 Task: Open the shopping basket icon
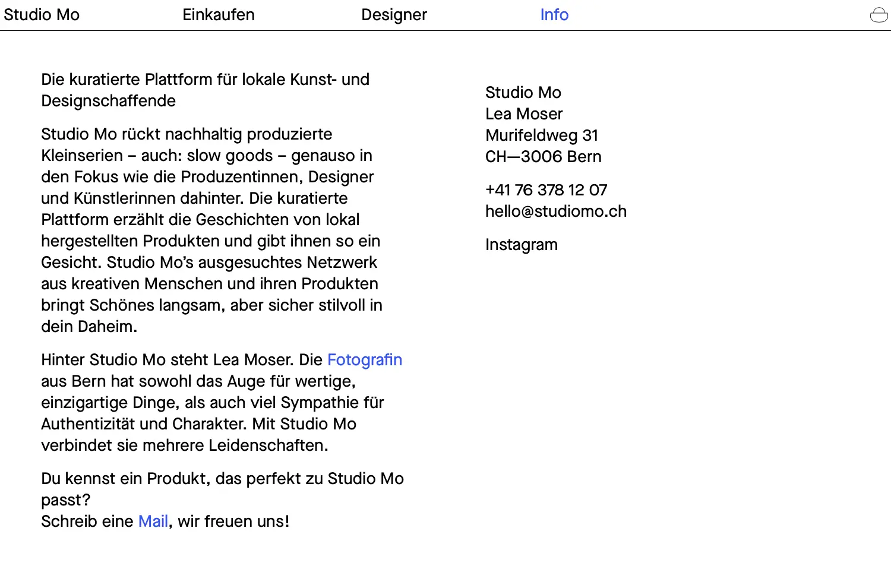879,15
